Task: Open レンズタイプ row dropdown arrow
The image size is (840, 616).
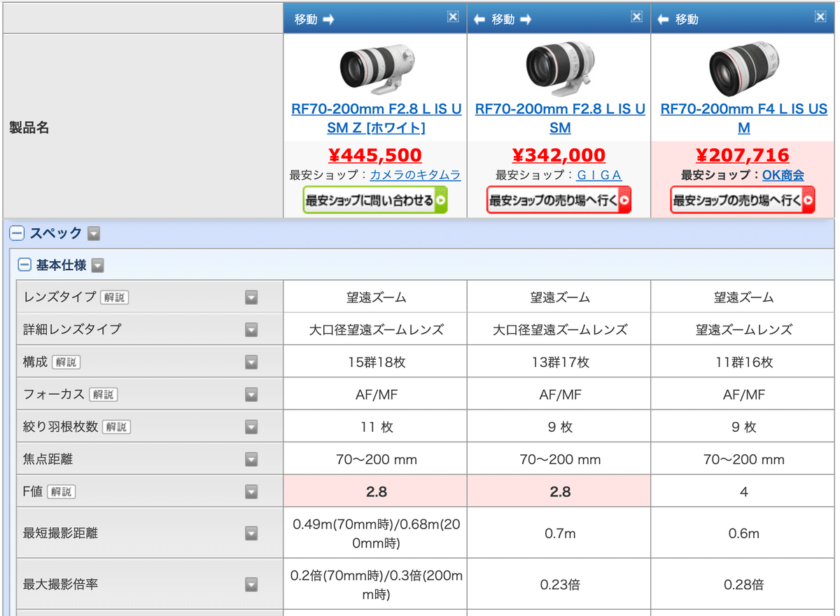Action: [x=251, y=297]
